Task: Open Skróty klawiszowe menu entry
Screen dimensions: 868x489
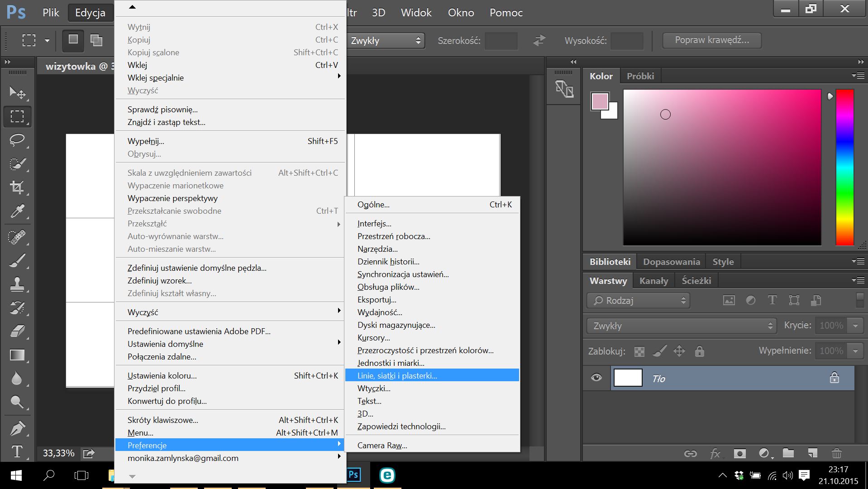Action: pyautogui.click(x=231, y=420)
